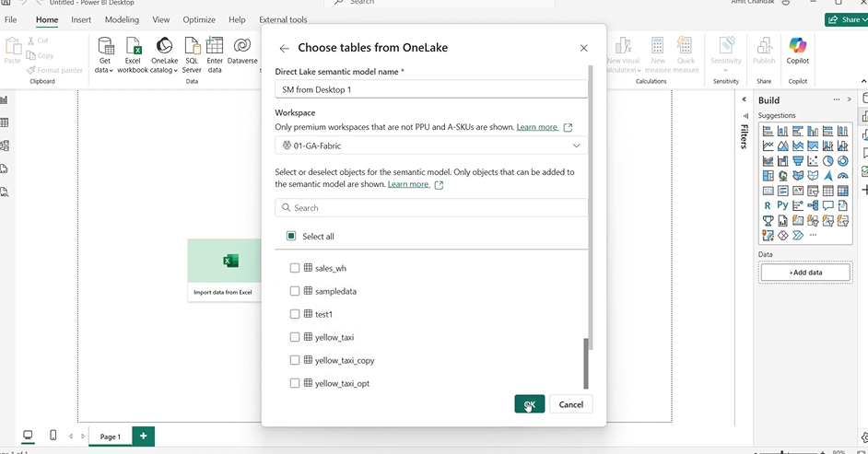The image size is (868, 454).
Task: Switch to mobile layout icon
Action: point(53,436)
